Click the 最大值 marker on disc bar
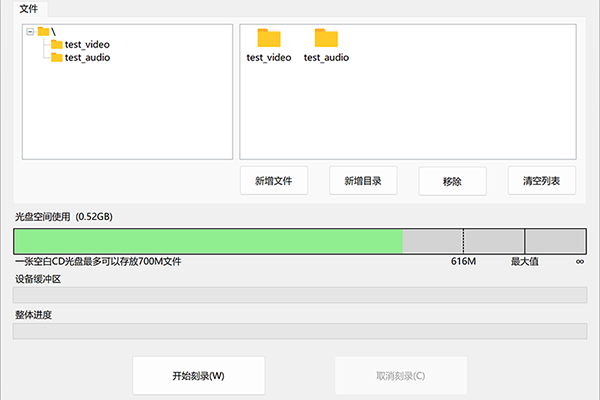The width and height of the screenshot is (600, 400). [525, 261]
